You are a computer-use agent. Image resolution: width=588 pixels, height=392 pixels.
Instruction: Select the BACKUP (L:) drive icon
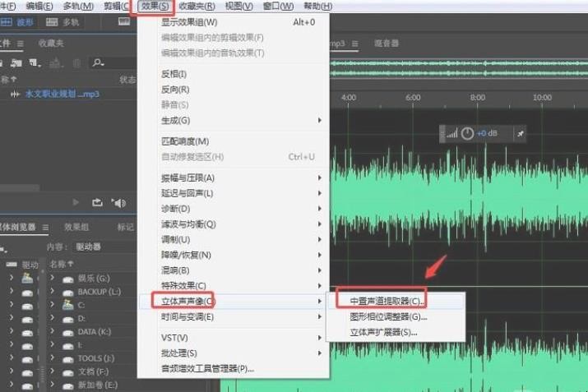[68, 293]
